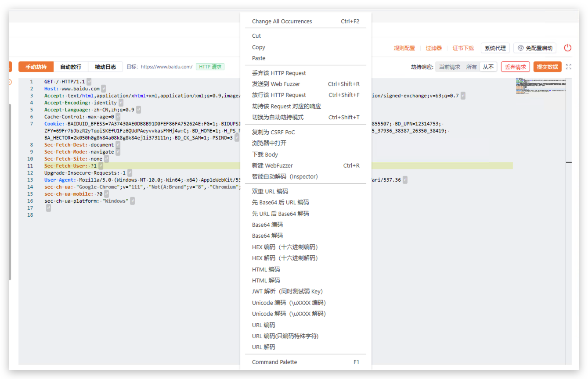Select 当前请求 for hijack response

tap(449, 67)
